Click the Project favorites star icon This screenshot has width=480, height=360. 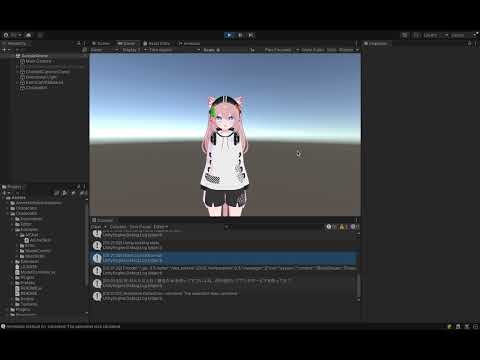point(73,193)
